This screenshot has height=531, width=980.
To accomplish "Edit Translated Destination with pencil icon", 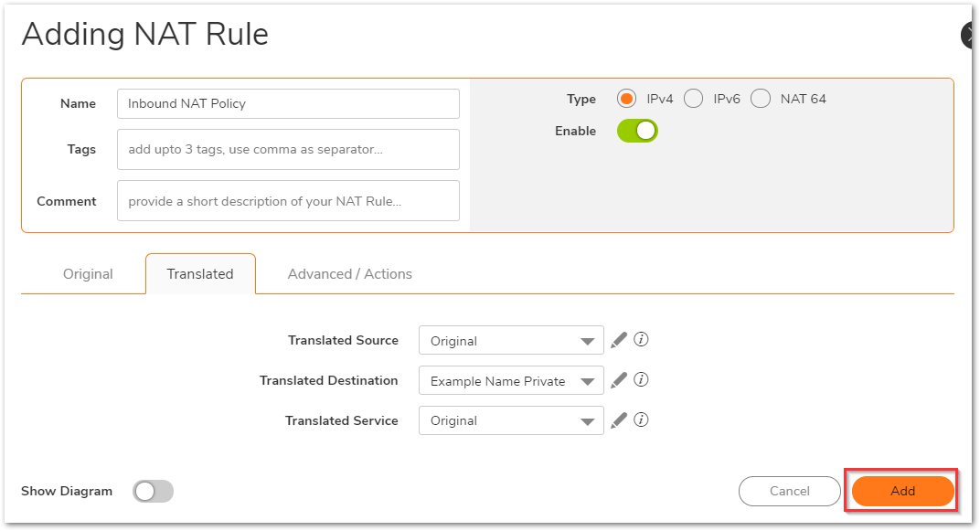I will pyautogui.click(x=619, y=380).
